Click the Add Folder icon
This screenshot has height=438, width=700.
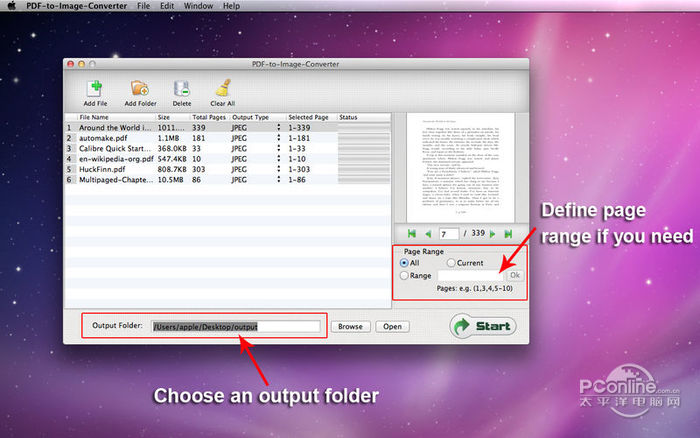[140, 88]
